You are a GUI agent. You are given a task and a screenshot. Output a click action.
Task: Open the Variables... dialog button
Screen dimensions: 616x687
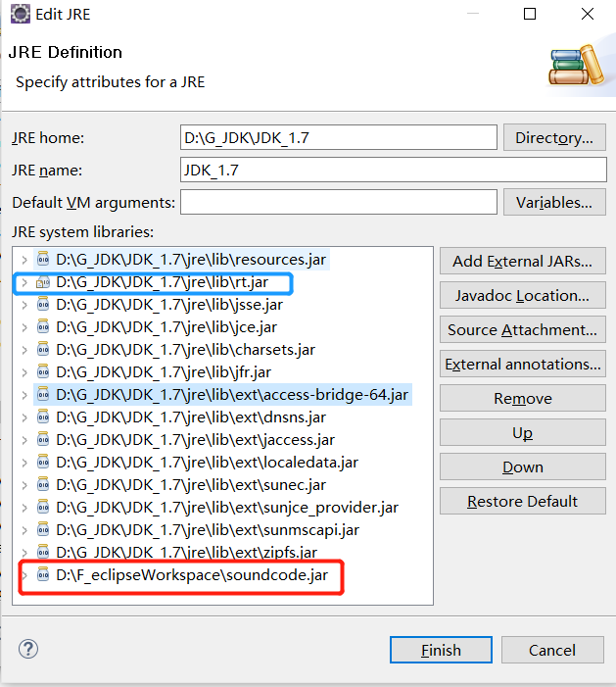[554, 202]
